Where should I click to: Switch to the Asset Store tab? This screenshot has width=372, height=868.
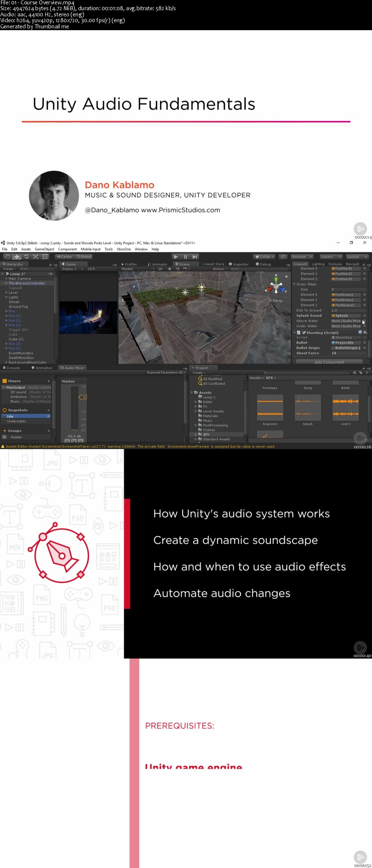pyautogui.click(x=213, y=264)
